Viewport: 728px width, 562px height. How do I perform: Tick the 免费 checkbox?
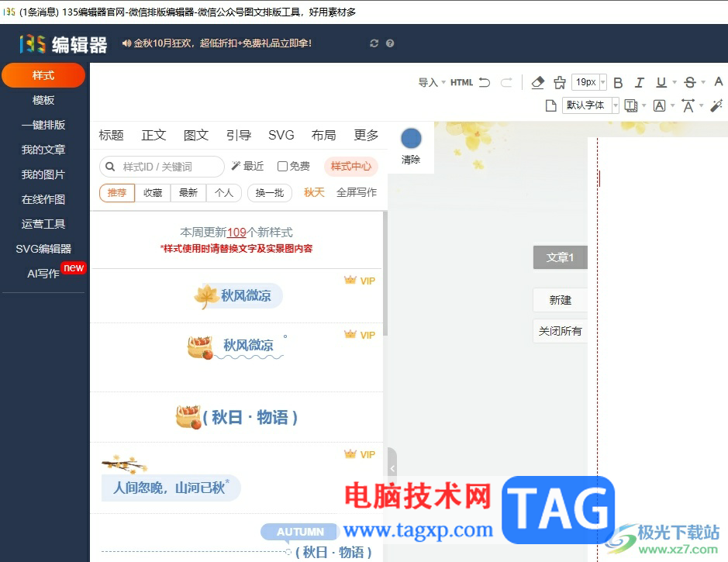point(282,166)
